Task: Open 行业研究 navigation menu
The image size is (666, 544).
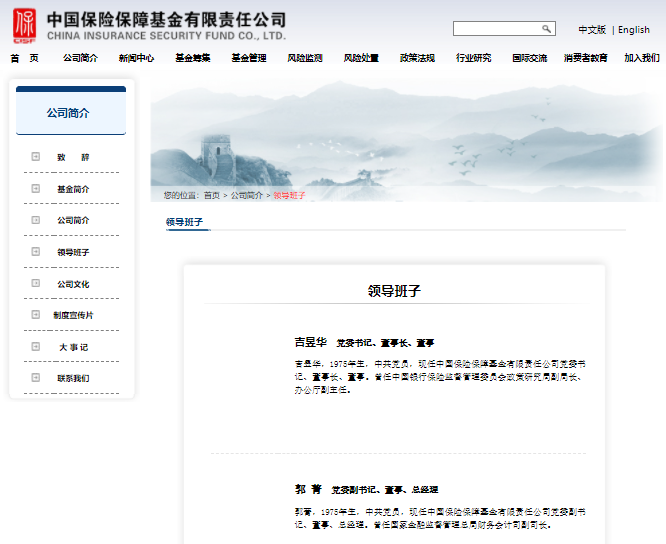Action: pyautogui.click(x=474, y=58)
